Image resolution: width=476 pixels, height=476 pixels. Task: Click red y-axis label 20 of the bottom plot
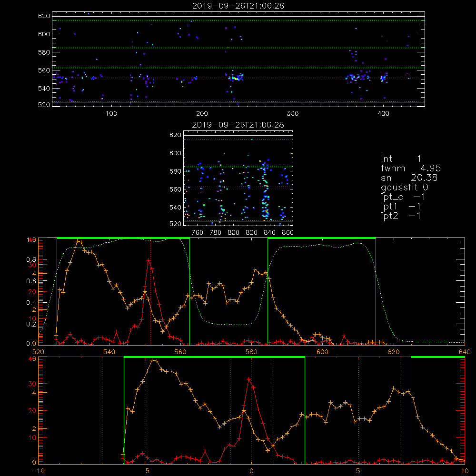(32, 411)
